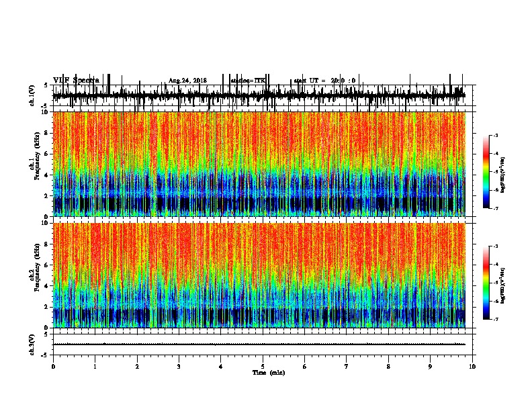
Task: Click the time axis tick label "6"
Action: (x=305, y=367)
